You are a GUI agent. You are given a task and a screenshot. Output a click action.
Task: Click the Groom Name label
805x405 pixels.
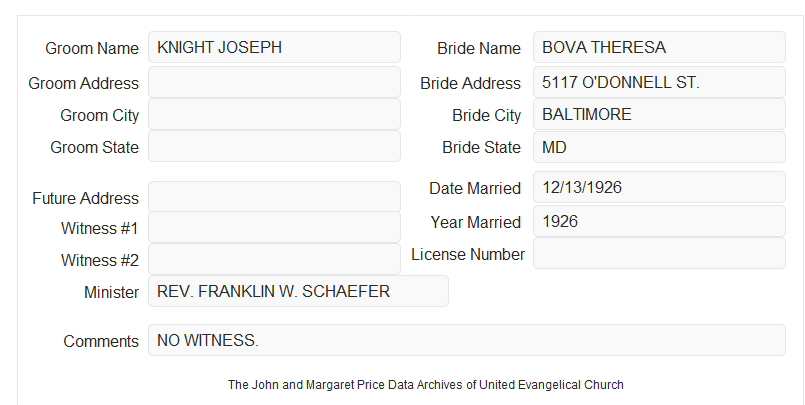coord(92,48)
